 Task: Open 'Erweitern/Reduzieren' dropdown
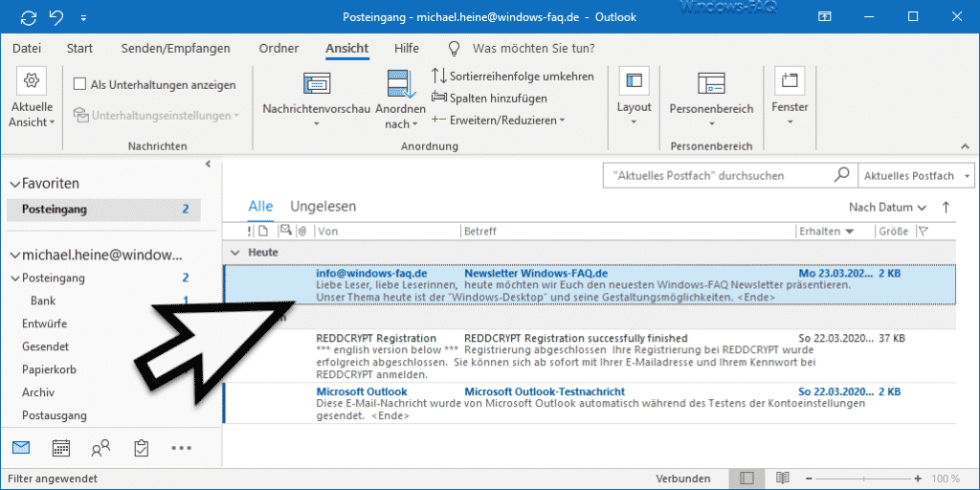tap(498, 120)
